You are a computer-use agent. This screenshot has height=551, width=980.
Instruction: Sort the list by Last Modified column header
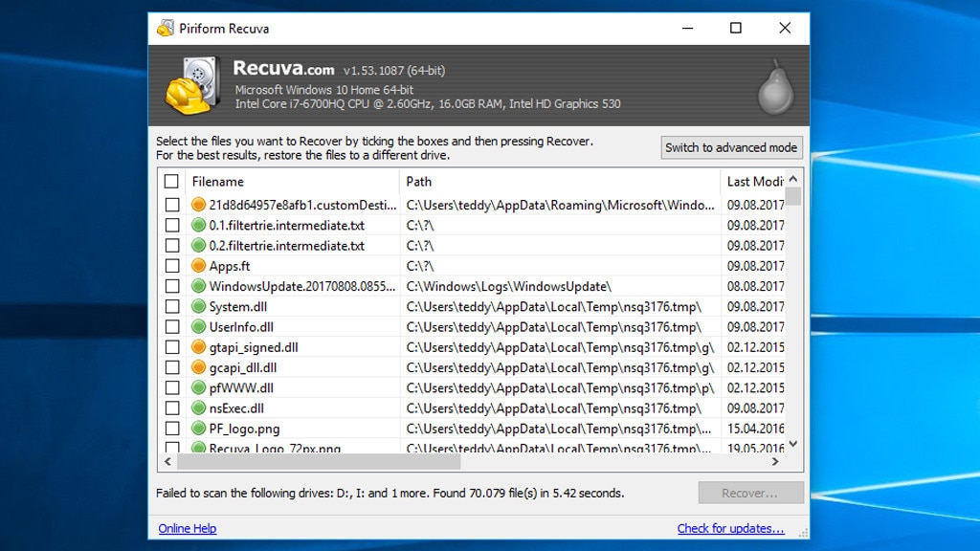coord(753,181)
